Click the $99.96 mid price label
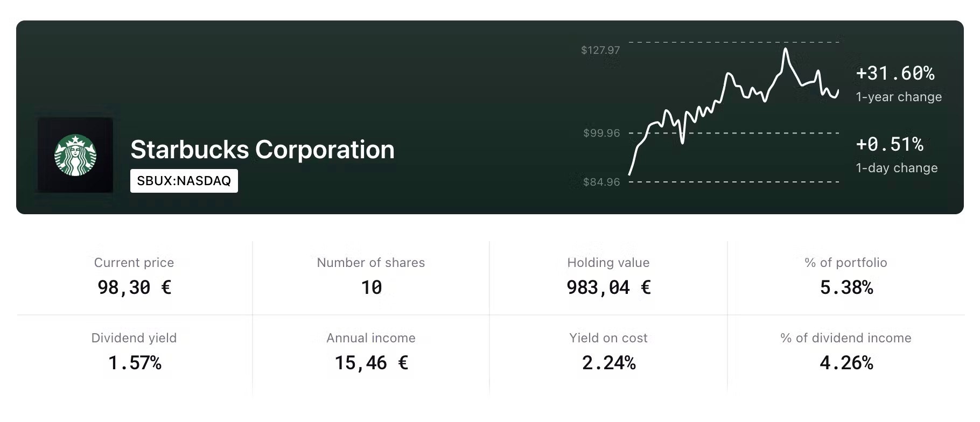 [601, 133]
